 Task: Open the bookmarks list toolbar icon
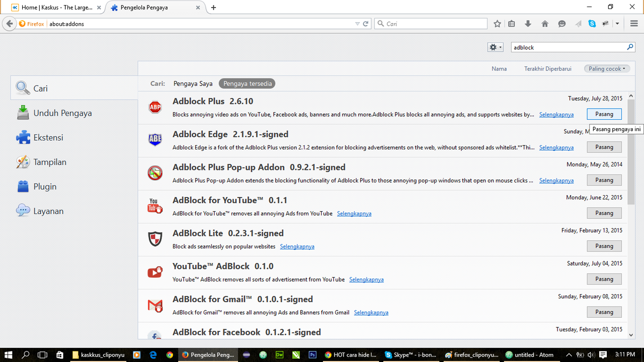pos(512,24)
